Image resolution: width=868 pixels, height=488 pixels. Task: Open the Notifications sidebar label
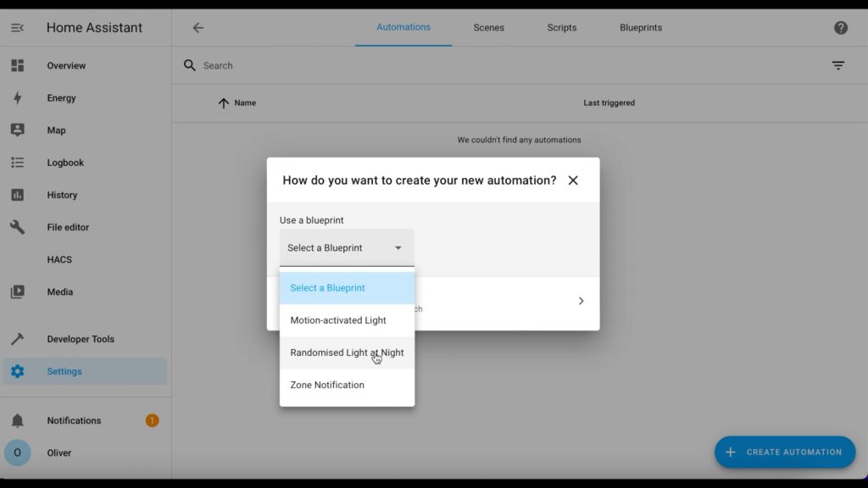click(x=75, y=420)
